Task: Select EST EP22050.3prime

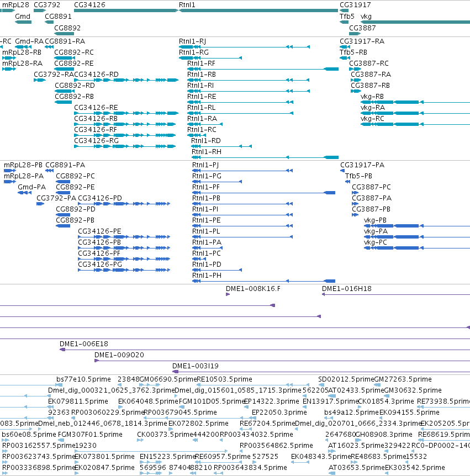Action: pos(279,412)
